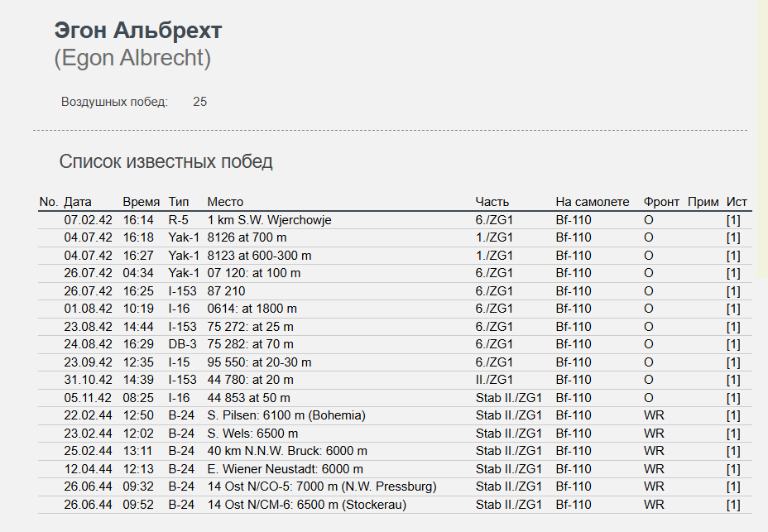Screen dimensions: 768x532
Task: Click the 'Место' column header
Action: (225, 202)
